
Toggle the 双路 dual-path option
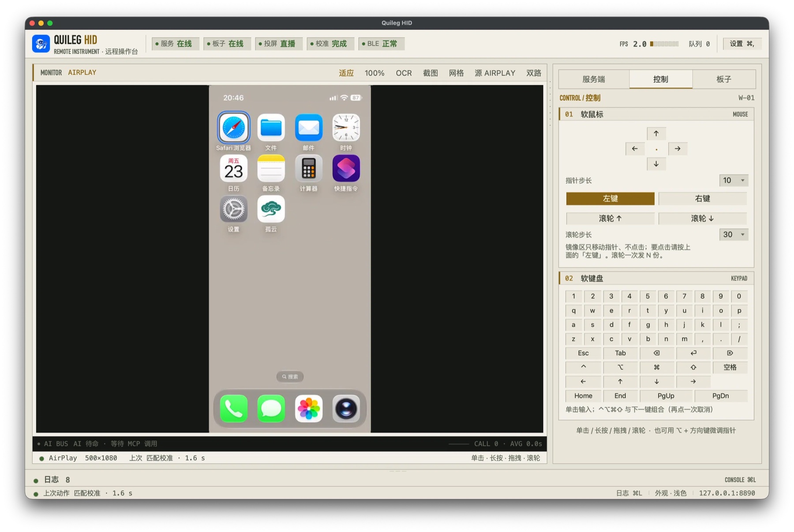(x=534, y=73)
